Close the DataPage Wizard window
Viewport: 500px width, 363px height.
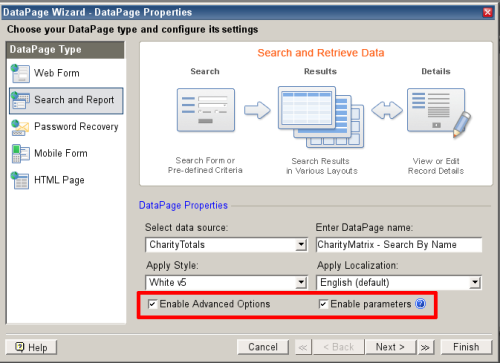pos(488,12)
